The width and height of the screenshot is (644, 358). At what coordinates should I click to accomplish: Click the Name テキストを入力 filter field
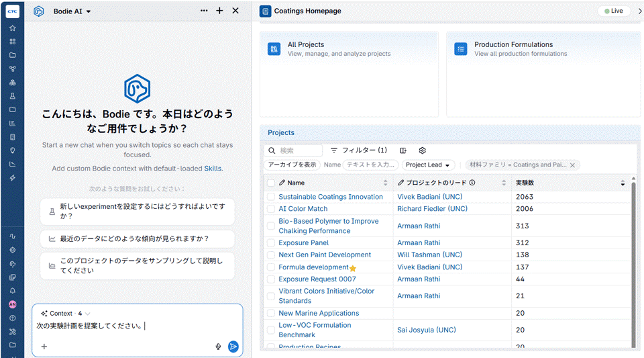tap(370, 165)
